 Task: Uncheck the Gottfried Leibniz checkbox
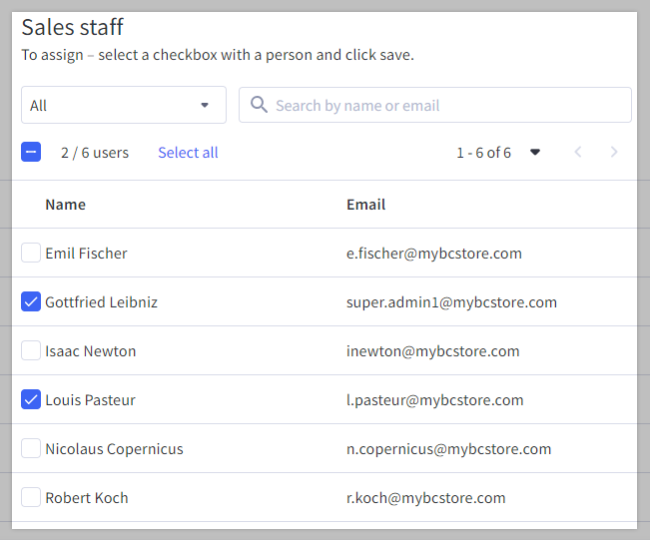tap(31, 302)
